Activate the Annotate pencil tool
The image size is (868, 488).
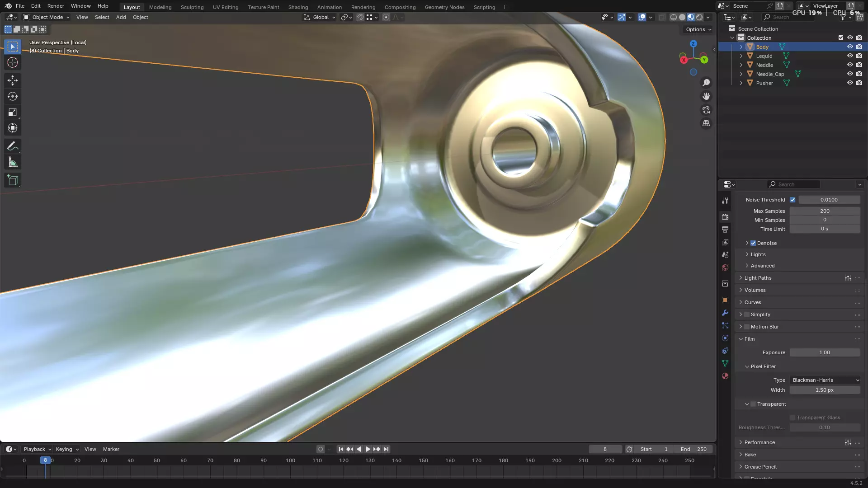click(13, 146)
